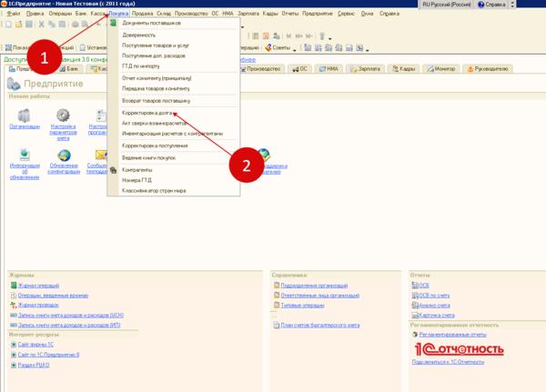This screenshot has width=546, height=392.
Task: Select Доверенность in Покупка menu
Action: click(179, 35)
